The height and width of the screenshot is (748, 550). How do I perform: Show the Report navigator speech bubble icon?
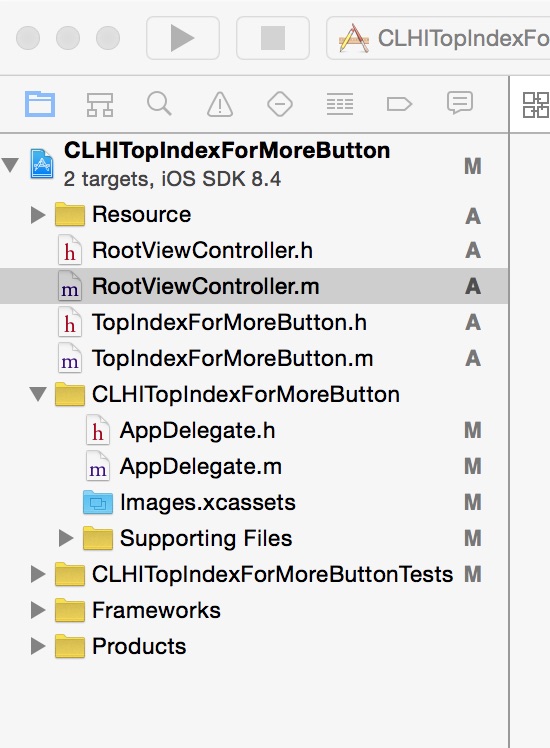[x=460, y=103]
